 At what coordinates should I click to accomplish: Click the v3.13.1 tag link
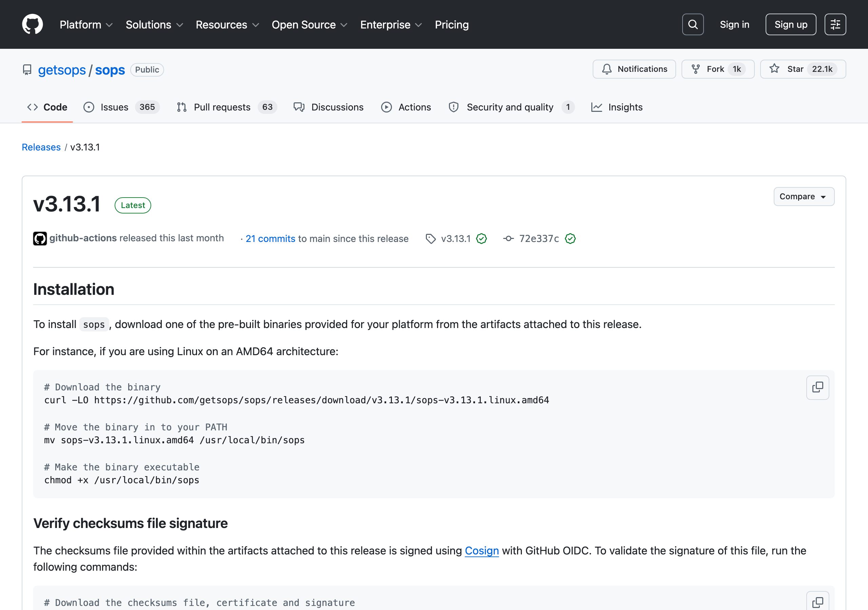pyautogui.click(x=456, y=239)
